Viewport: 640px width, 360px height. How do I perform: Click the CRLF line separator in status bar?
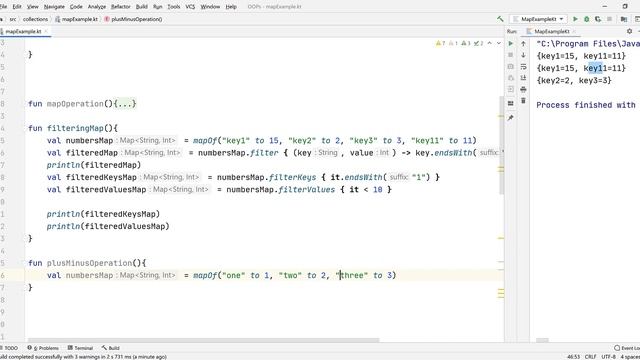[x=590, y=357]
